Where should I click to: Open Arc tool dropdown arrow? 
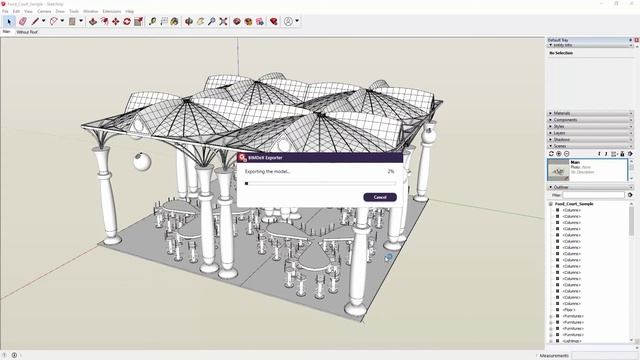point(62,21)
